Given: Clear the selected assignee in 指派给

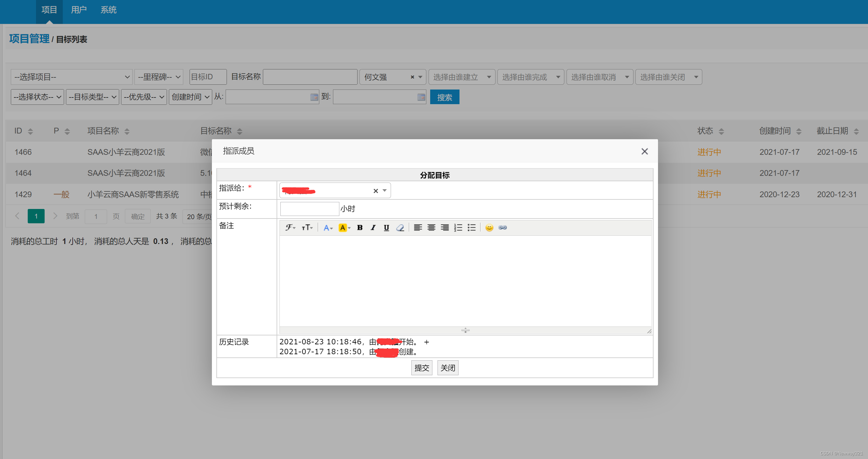Looking at the screenshot, I should [x=376, y=191].
